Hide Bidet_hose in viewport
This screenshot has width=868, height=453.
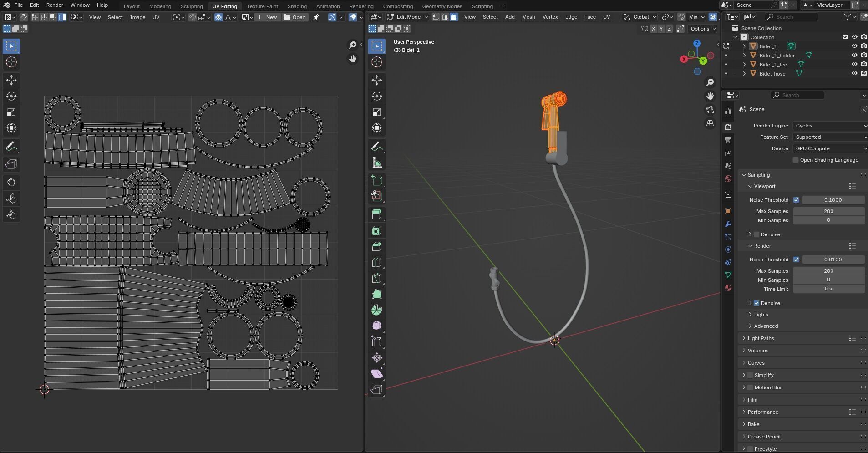(x=854, y=74)
